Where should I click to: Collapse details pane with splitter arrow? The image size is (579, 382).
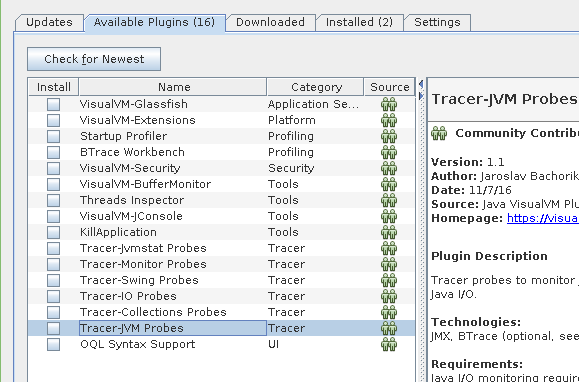[421, 96]
